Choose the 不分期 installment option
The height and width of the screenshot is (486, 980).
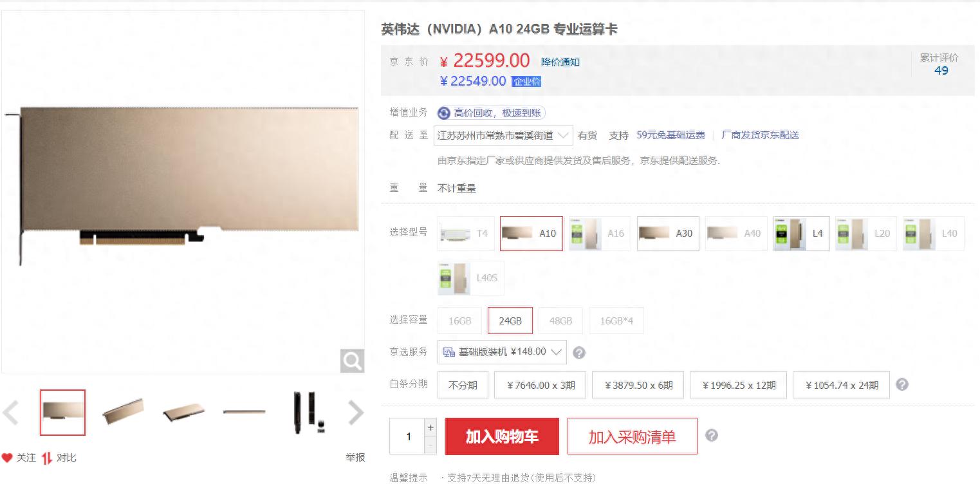pyautogui.click(x=463, y=385)
